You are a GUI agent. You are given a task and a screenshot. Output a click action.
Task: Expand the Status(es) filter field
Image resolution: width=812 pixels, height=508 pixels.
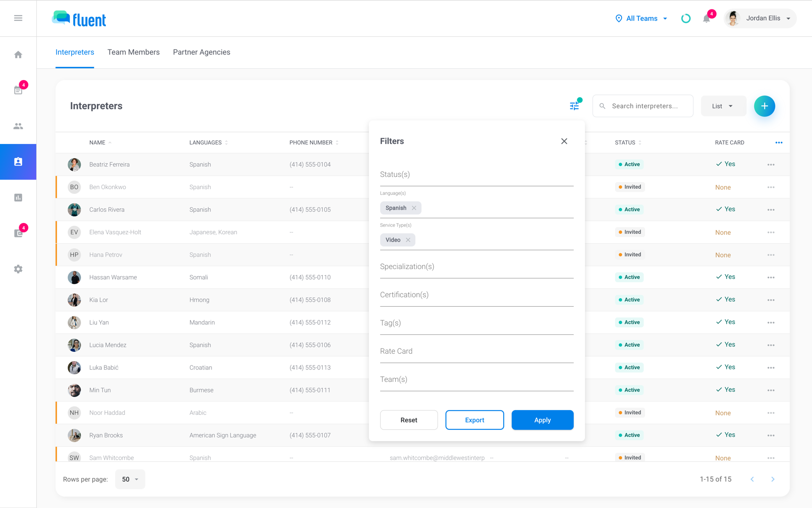[x=476, y=175]
